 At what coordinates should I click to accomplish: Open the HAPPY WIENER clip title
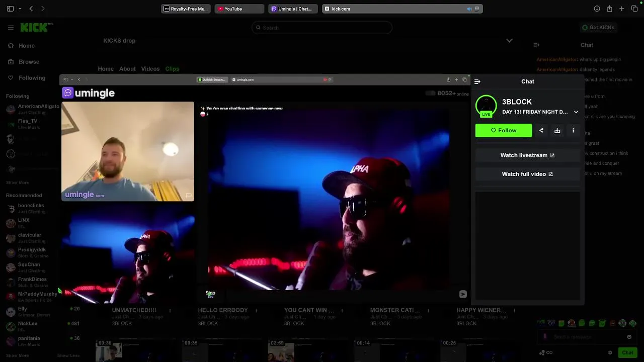[481, 310]
